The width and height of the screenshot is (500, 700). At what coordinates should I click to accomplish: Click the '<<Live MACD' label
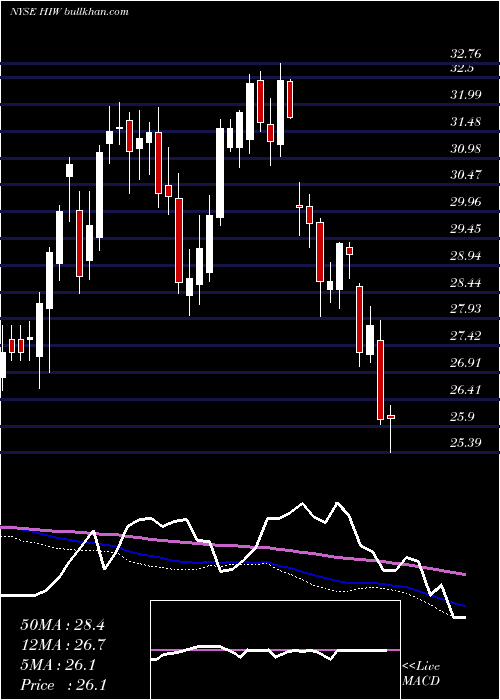click(421, 673)
